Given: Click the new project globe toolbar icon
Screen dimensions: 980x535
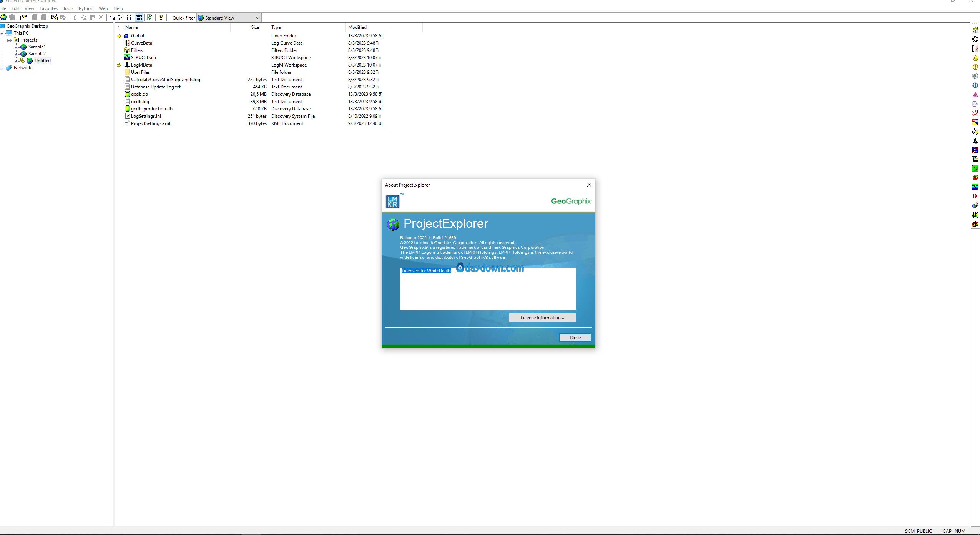Looking at the screenshot, I should tap(3, 17).
